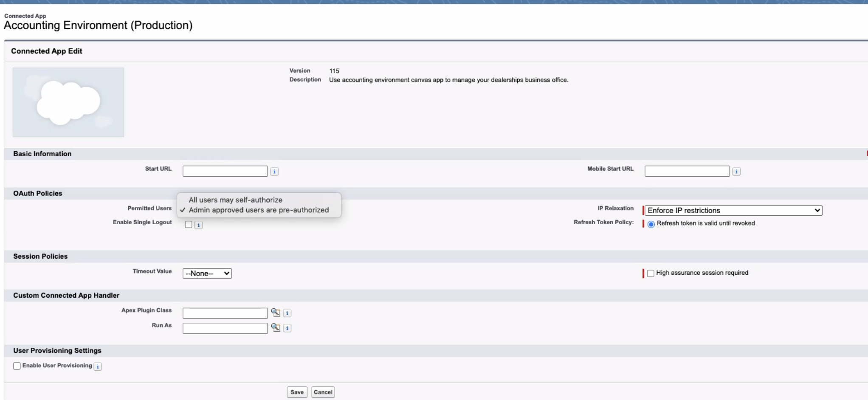
Task: Click the info icon beside Run As
Action: tap(287, 328)
